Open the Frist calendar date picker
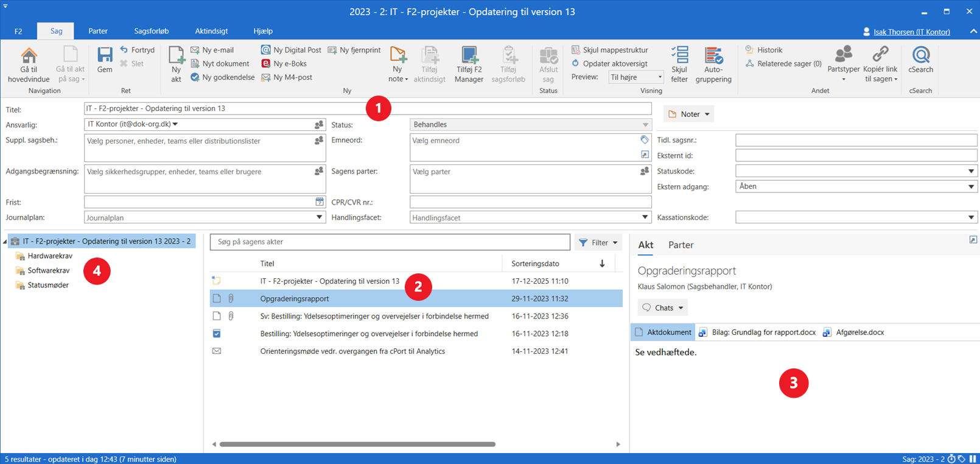The image size is (980, 464). tap(320, 202)
